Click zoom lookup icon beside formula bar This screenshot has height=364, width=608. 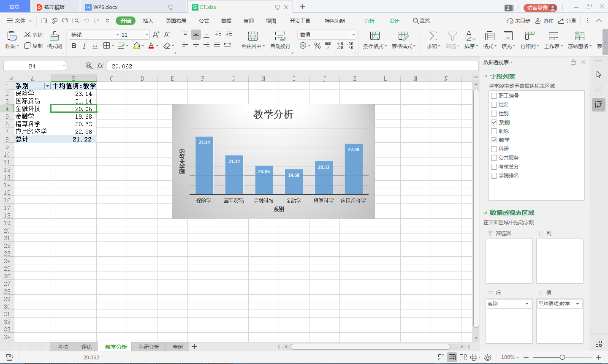(89, 66)
